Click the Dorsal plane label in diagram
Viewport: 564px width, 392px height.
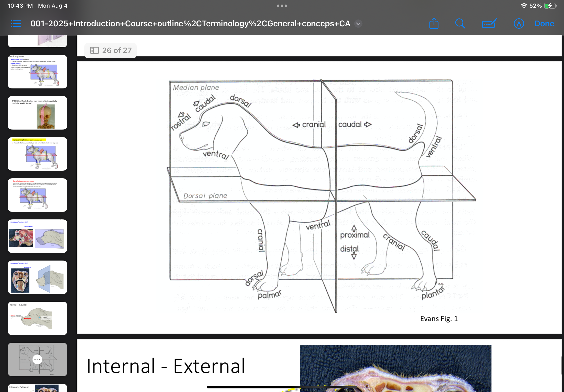(x=205, y=196)
